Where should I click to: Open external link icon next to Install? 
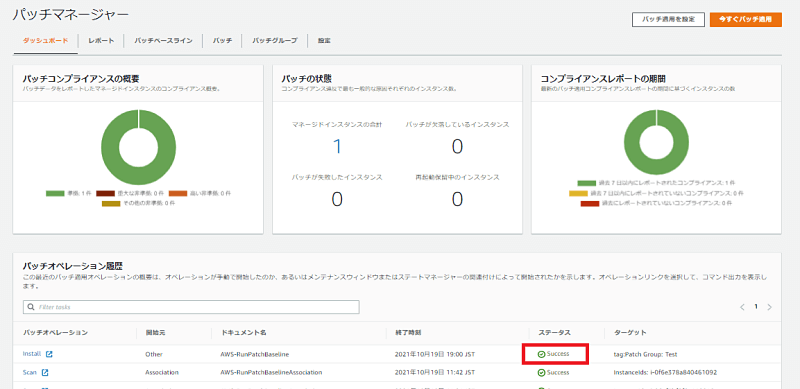[49, 354]
